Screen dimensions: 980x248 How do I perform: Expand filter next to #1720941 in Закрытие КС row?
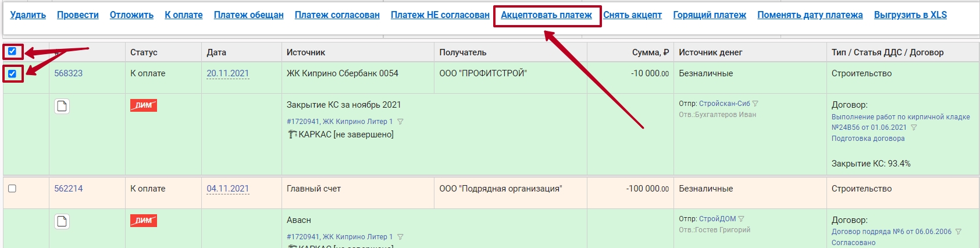400,122
